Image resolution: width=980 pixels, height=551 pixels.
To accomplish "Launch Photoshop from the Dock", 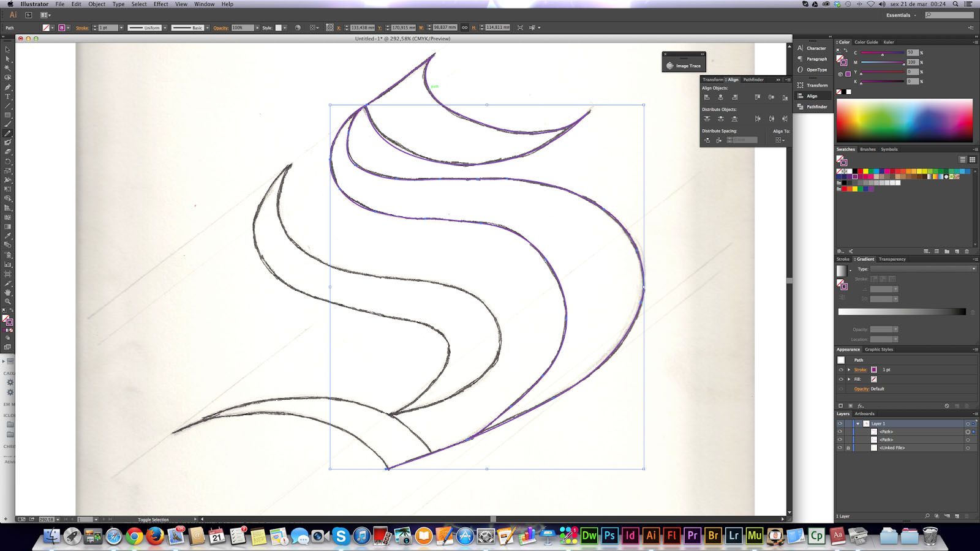I will coord(609,536).
